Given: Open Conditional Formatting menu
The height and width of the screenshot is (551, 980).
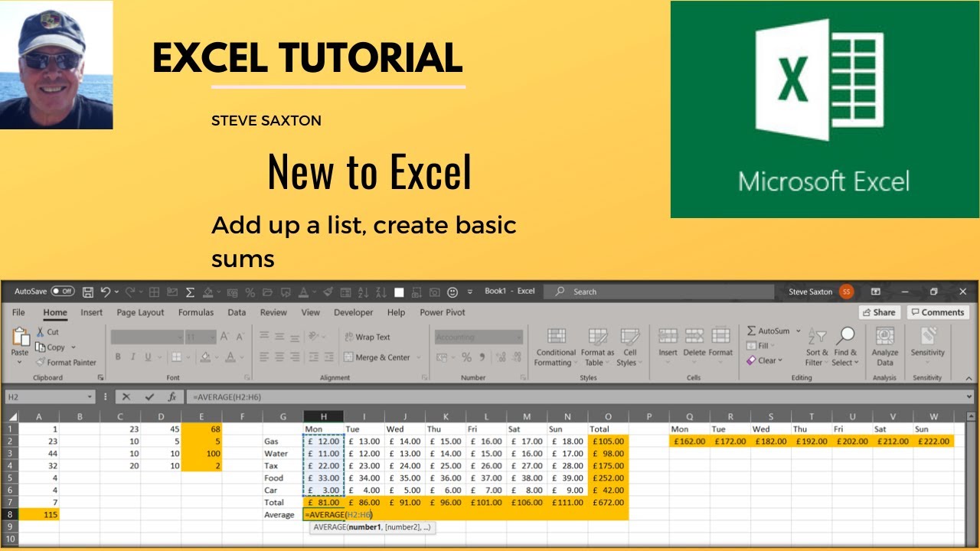Looking at the screenshot, I should (x=556, y=347).
